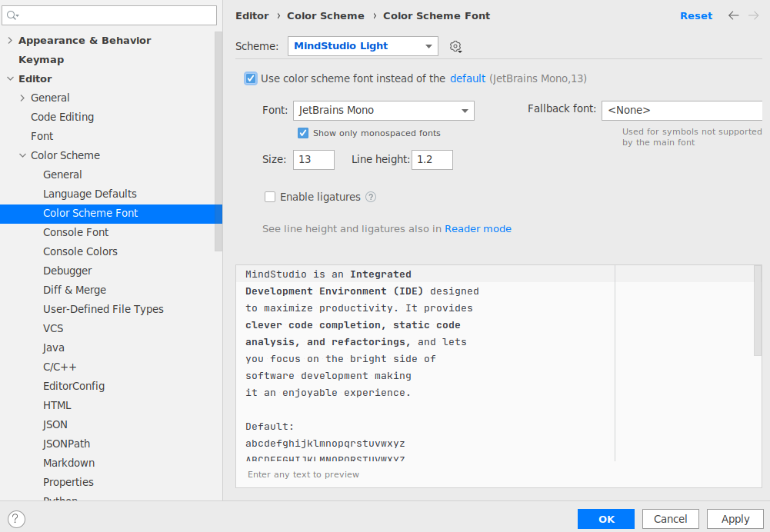The height and width of the screenshot is (532, 770).
Task: Expand Appearance & Behavior section
Action: pos(10,40)
